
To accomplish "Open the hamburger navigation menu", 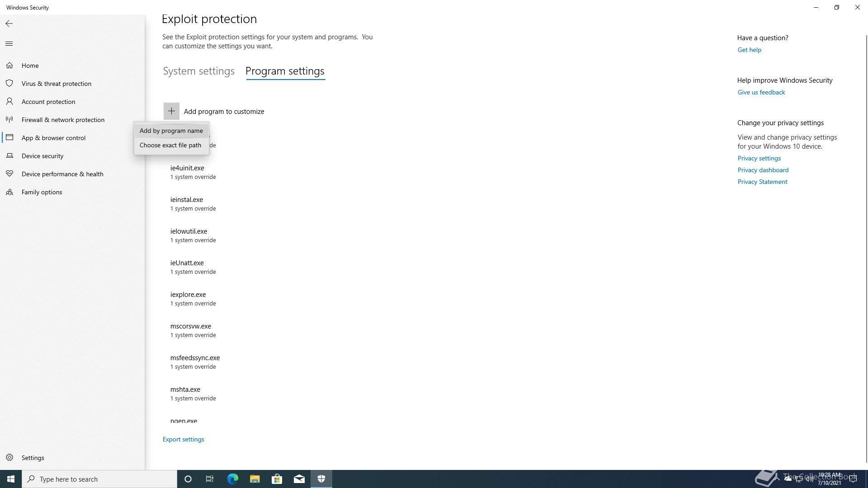I will 9,44.
